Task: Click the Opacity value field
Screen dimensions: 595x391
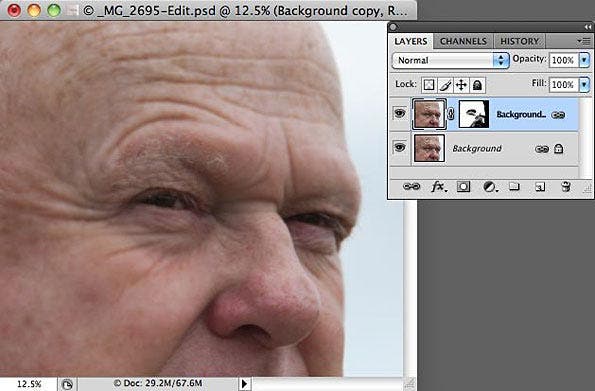Action: (564, 60)
